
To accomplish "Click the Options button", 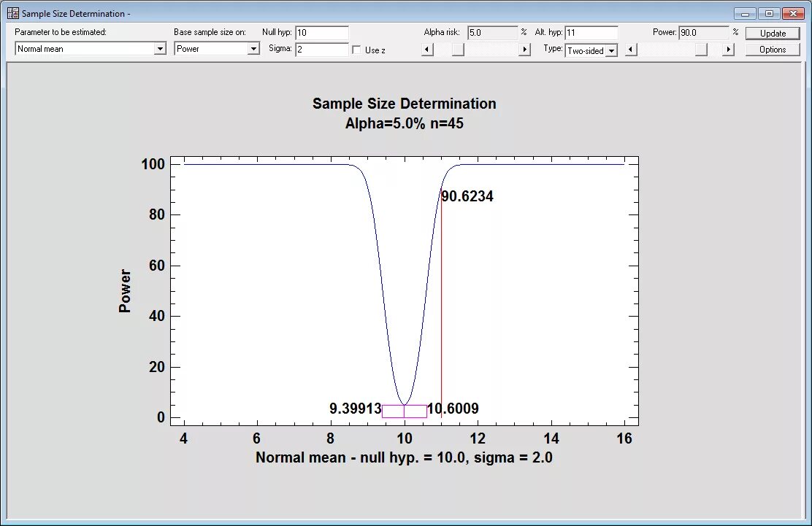I will click(x=773, y=50).
